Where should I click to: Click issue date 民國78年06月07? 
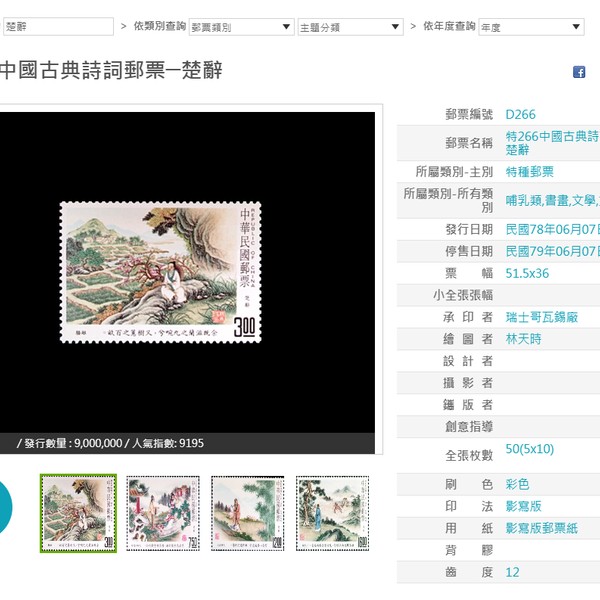point(552,230)
